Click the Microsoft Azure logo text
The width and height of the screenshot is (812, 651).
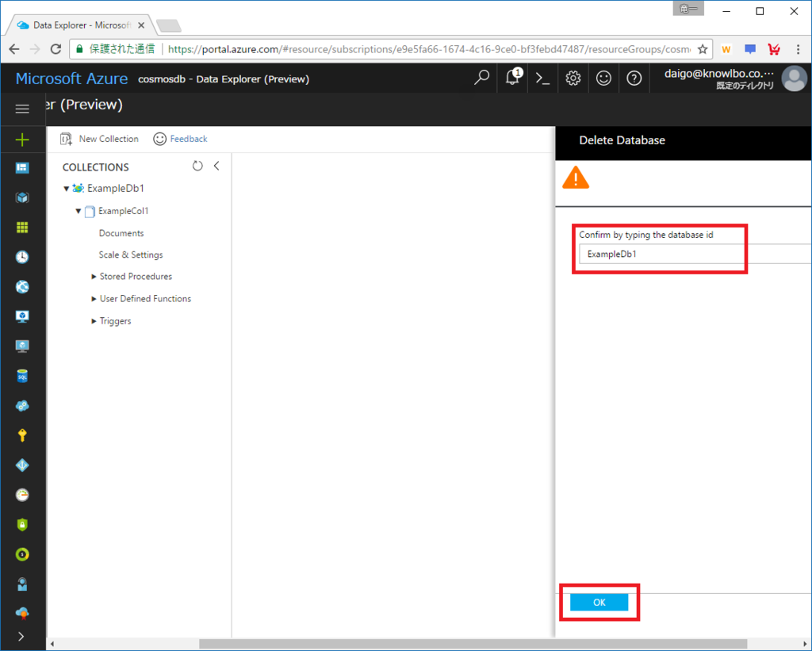click(x=71, y=79)
